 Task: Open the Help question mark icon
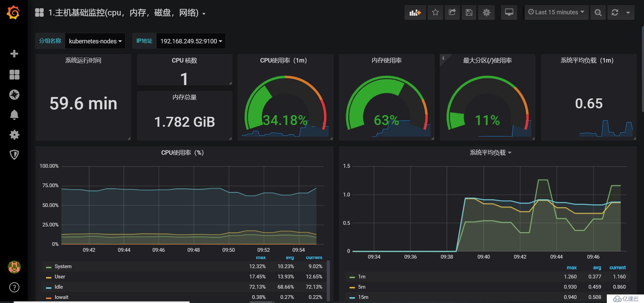[x=14, y=287]
